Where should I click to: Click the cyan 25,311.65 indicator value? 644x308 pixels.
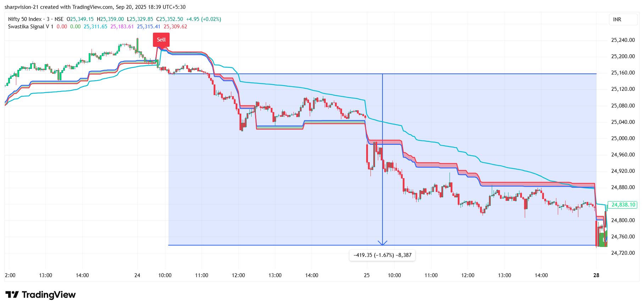pyautogui.click(x=95, y=27)
